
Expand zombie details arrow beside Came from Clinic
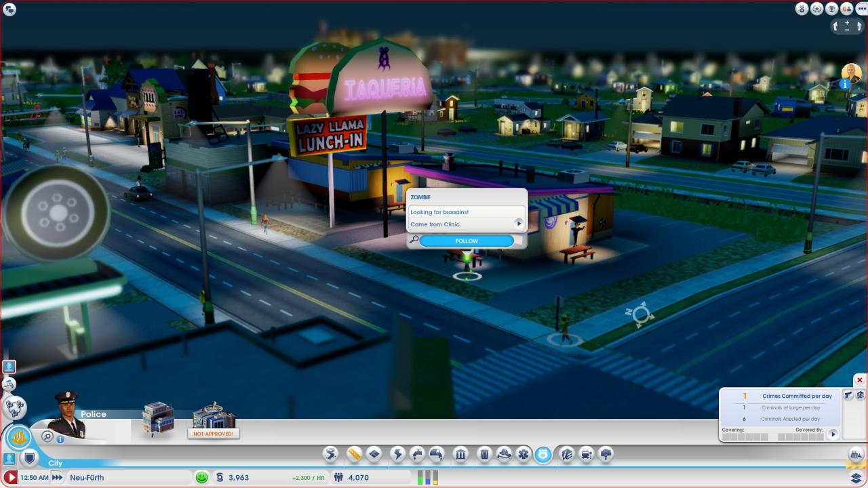pos(519,224)
